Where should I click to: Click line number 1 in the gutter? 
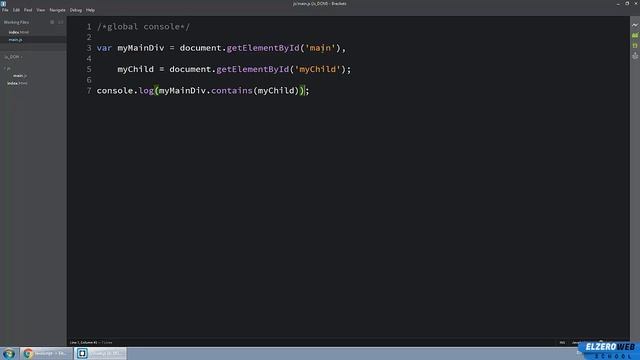coord(89,27)
